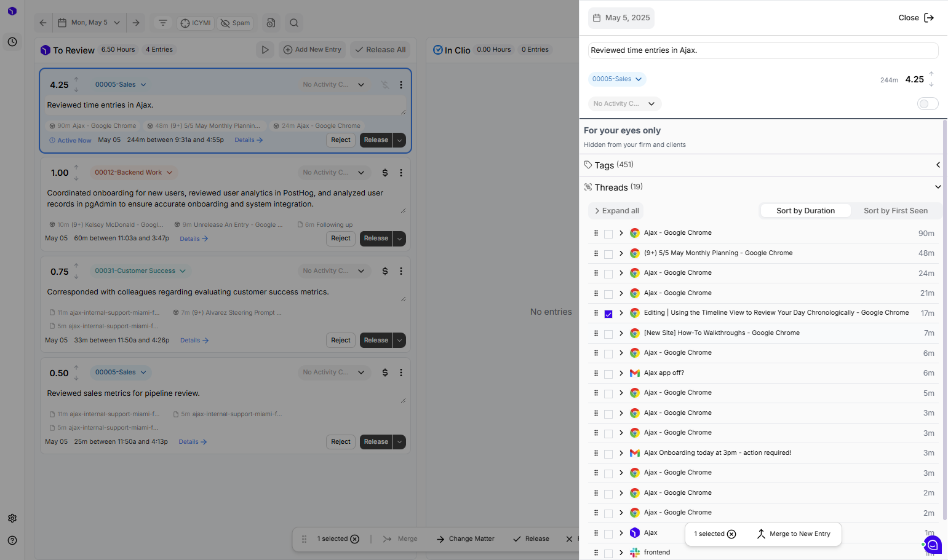Collapse the Threads section

(938, 187)
